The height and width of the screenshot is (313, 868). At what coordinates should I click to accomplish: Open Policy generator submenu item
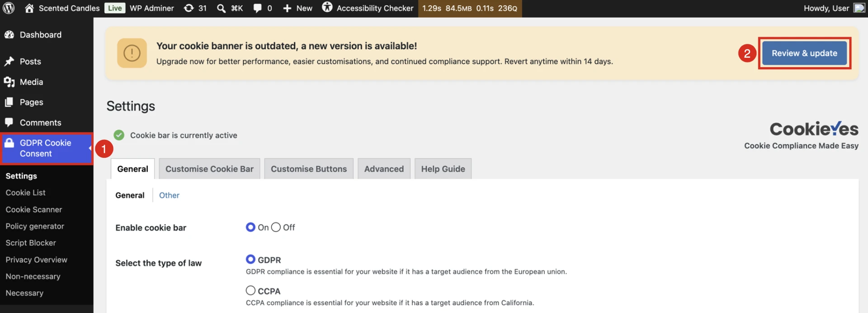click(x=35, y=226)
